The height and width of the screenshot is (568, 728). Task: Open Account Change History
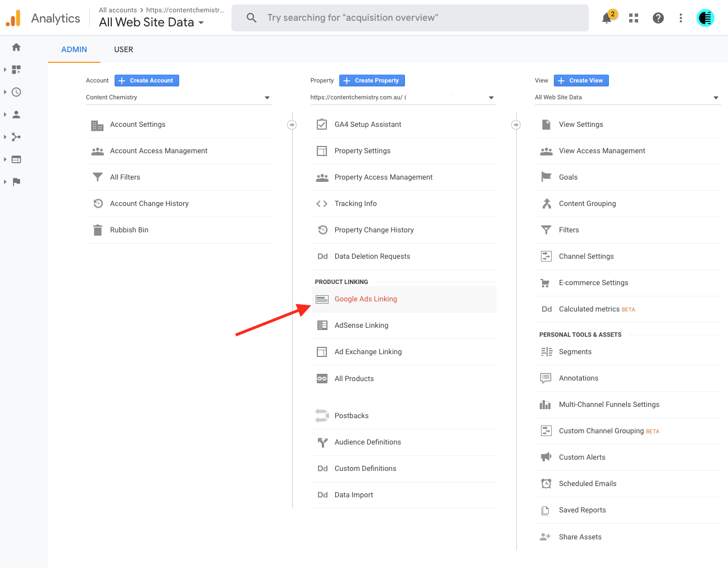click(x=180, y=204)
